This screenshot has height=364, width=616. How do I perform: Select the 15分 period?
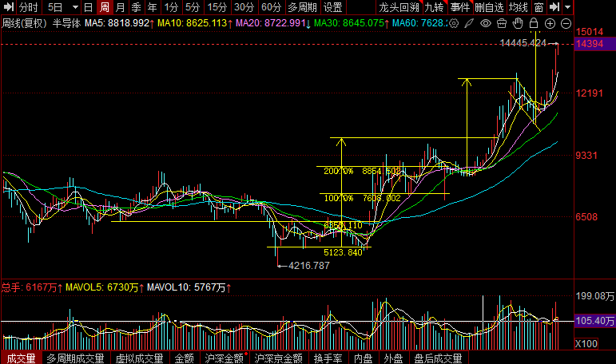point(217,7)
